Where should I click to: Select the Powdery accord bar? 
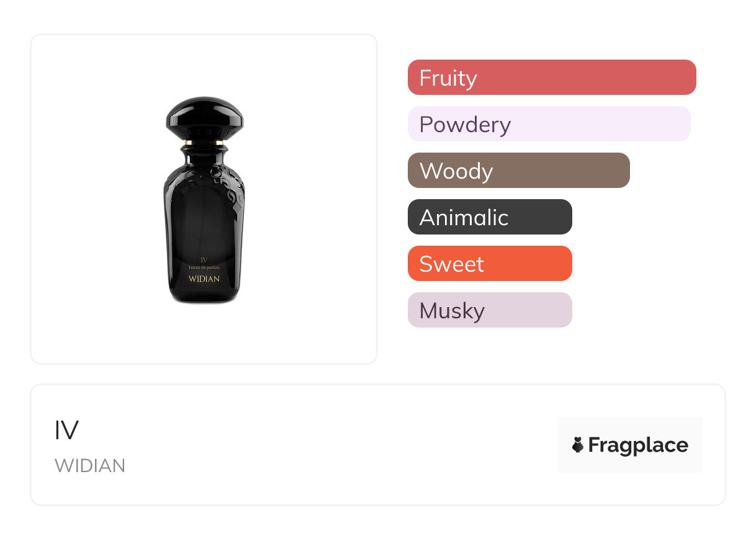pyautogui.click(x=549, y=124)
